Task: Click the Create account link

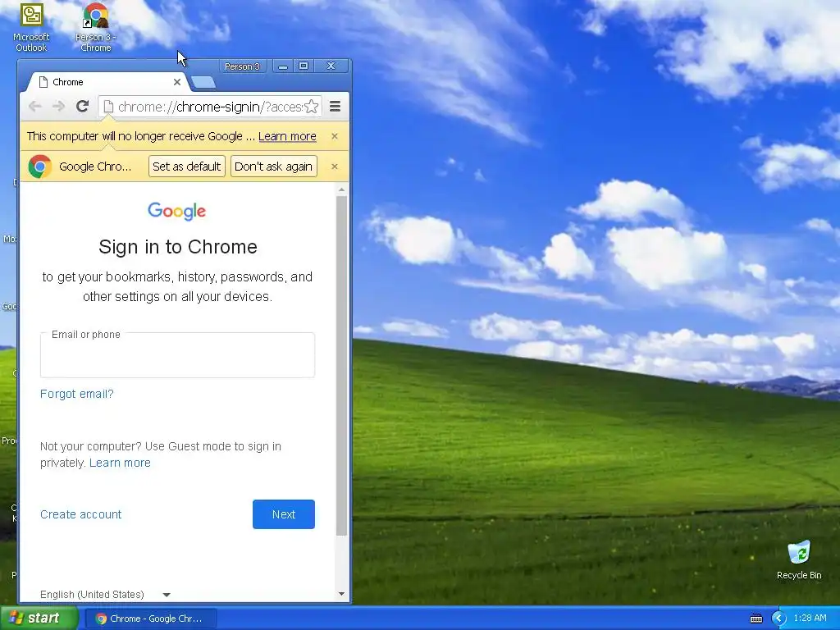Action: click(x=81, y=514)
